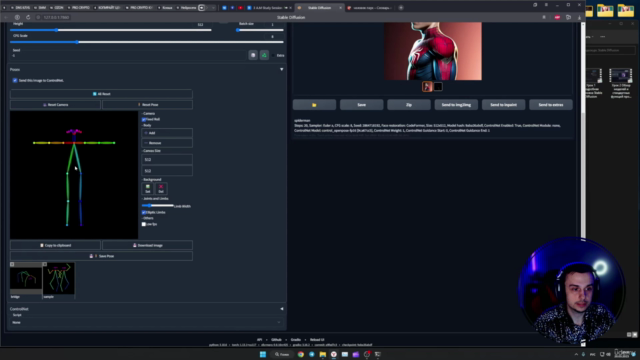Open the Github footer link
This screenshot has width=640, height=360.
point(276,340)
